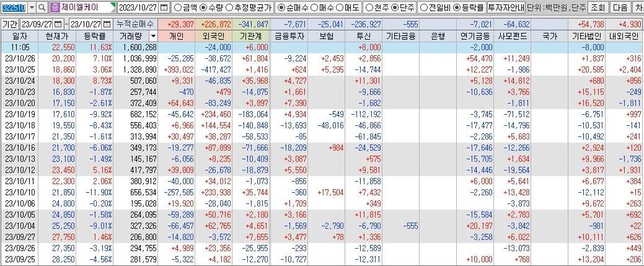
Task: Click the stock code input 322510
Action: tap(14, 7)
